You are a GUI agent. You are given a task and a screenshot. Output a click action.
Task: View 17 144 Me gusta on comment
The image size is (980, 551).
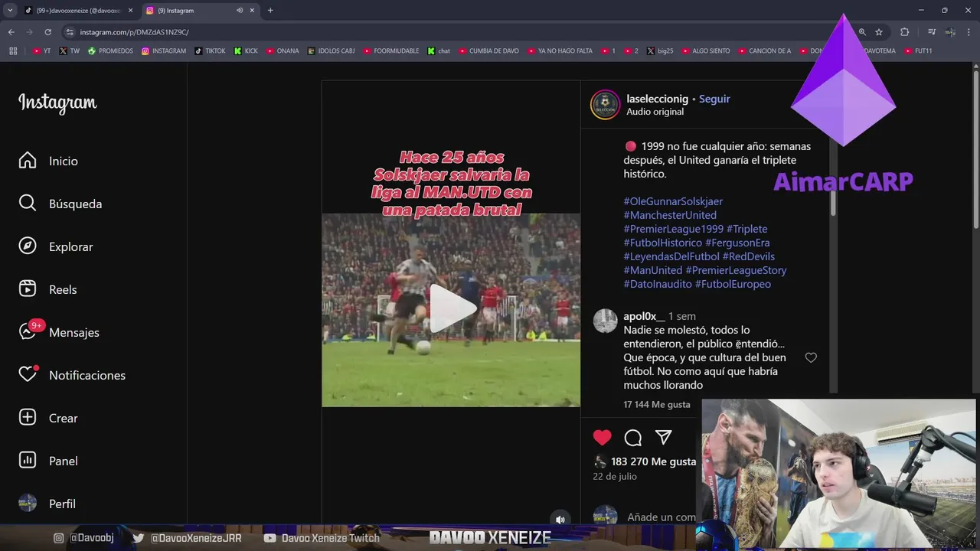click(x=656, y=404)
